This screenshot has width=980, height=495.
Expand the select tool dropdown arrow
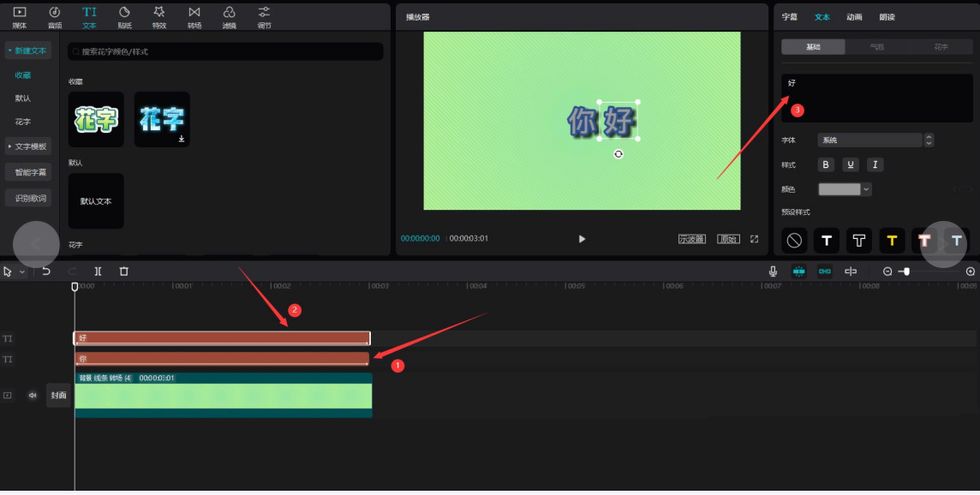21,271
